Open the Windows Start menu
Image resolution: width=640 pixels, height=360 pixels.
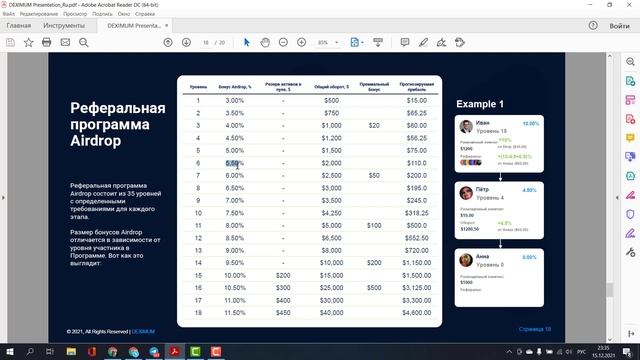[x=9, y=351]
